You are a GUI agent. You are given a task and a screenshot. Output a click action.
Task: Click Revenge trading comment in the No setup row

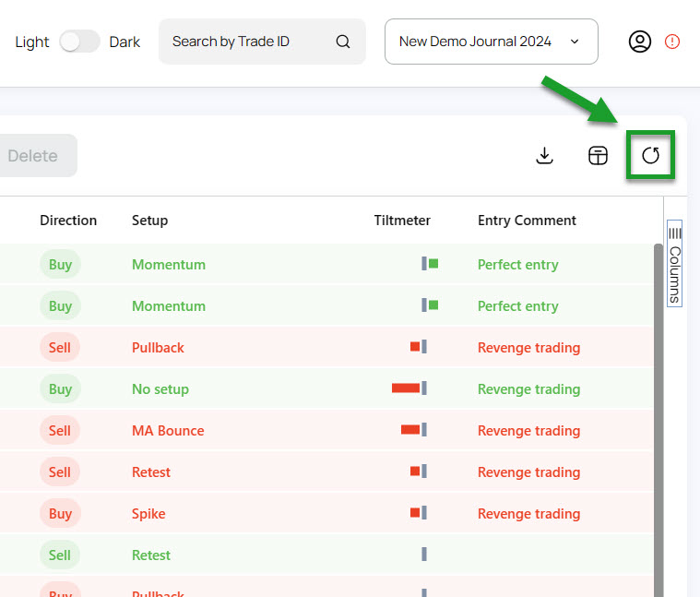(529, 388)
